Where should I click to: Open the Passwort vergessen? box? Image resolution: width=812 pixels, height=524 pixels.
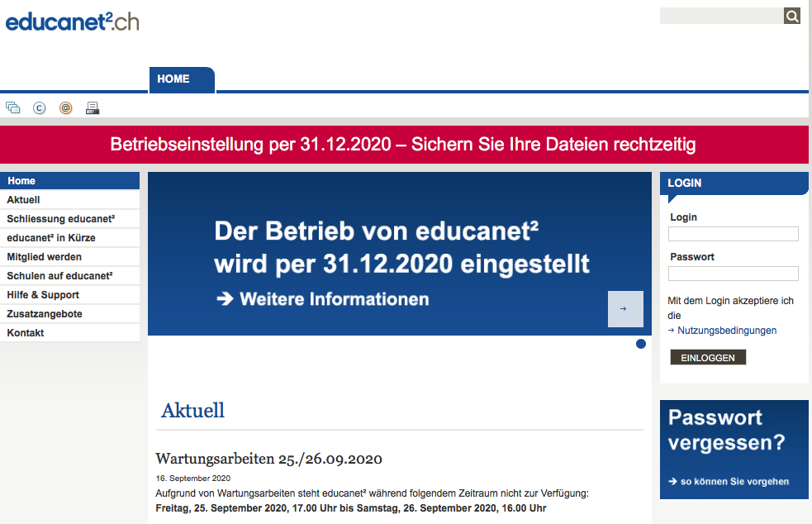coord(734,450)
